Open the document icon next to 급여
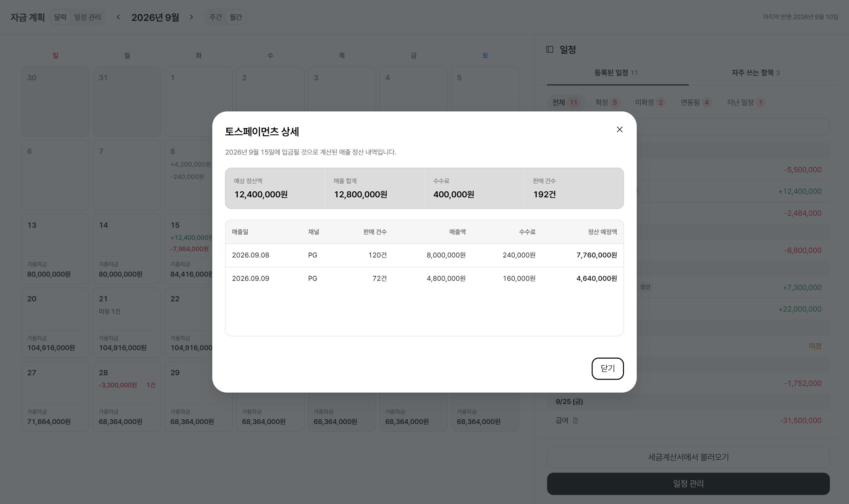Viewport: 849px width, 504px height. click(x=575, y=420)
